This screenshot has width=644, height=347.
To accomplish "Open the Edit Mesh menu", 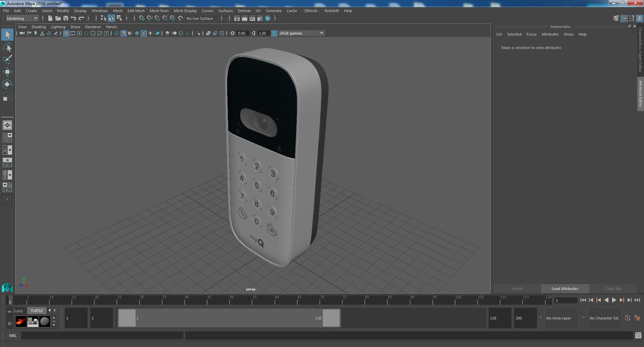I will pos(136,11).
